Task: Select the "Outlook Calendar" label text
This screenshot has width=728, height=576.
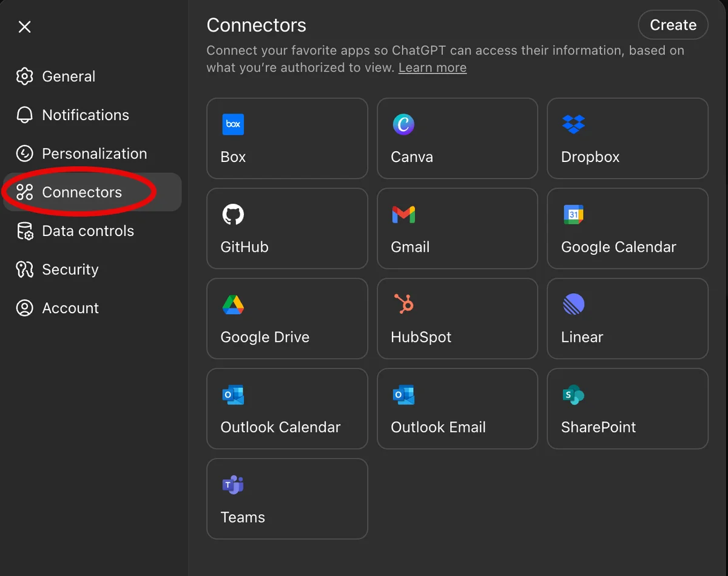Action: 280,427
